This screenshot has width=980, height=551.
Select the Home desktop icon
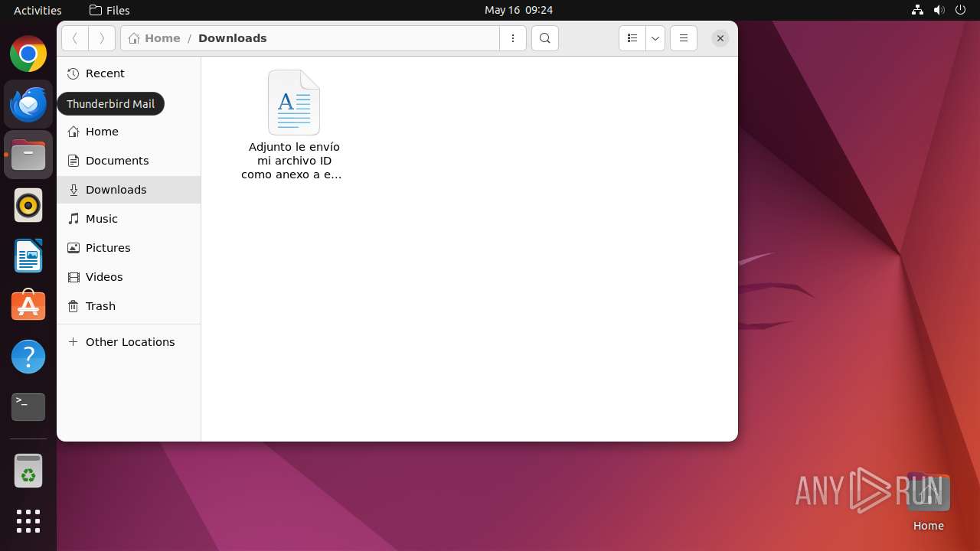point(928,503)
